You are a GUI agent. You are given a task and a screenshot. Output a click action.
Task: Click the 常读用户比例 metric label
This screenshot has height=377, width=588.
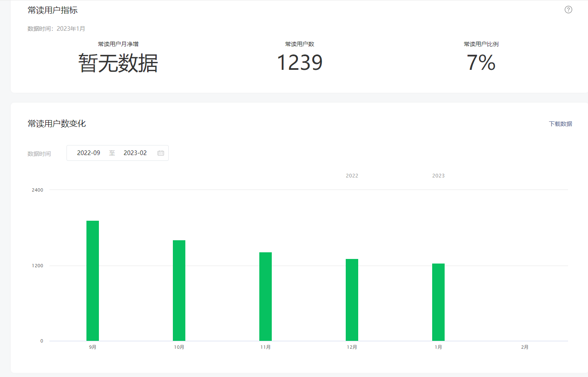click(x=481, y=44)
